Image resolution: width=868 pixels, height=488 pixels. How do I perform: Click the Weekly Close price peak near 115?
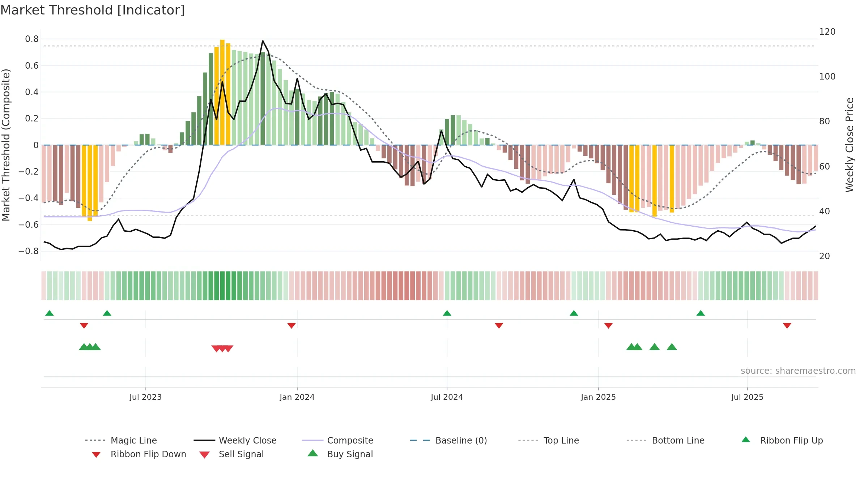tap(263, 41)
